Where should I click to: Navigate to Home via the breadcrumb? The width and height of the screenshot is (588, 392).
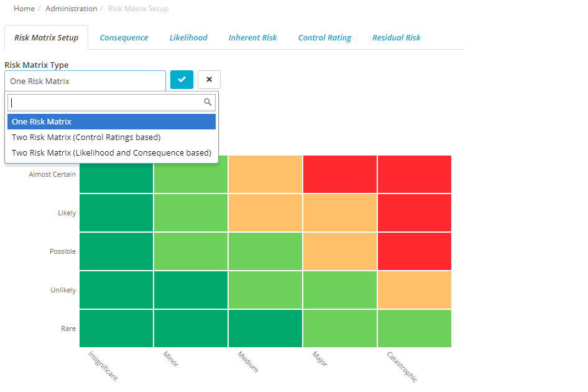point(24,9)
